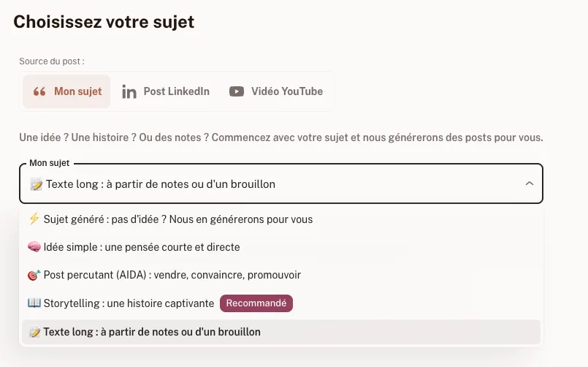The width and height of the screenshot is (588, 367).
Task: Click the LinkedIn logo icon
Action: (x=129, y=91)
